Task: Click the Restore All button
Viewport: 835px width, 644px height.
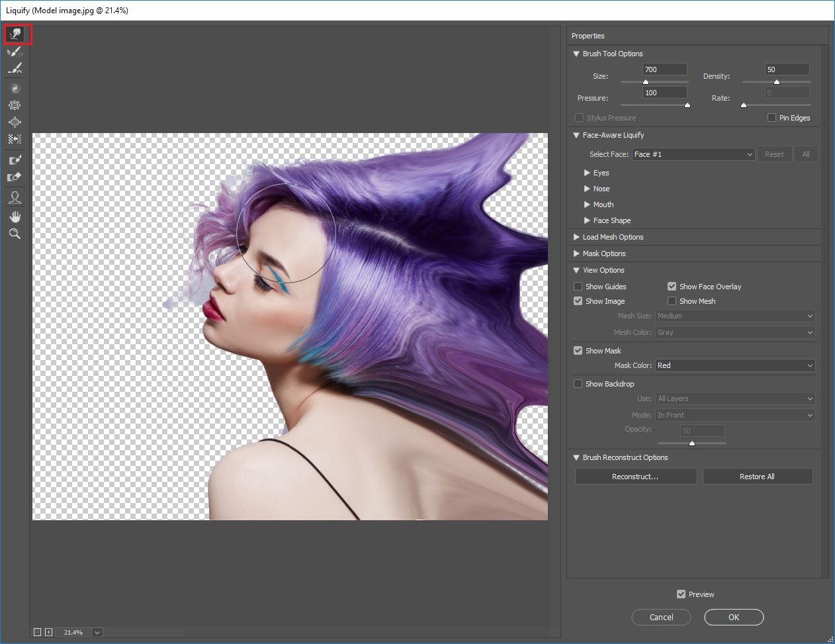Action: tap(757, 477)
